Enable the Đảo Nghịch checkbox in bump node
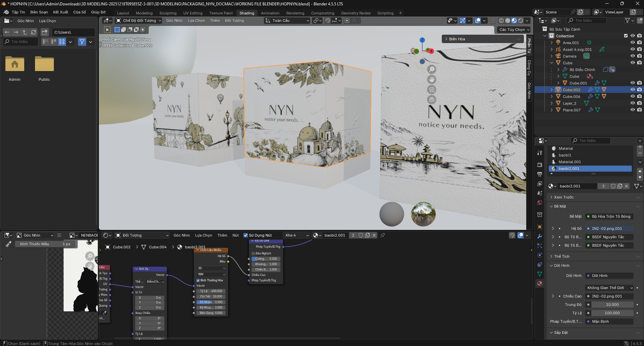The image size is (644, 346). 253,253
